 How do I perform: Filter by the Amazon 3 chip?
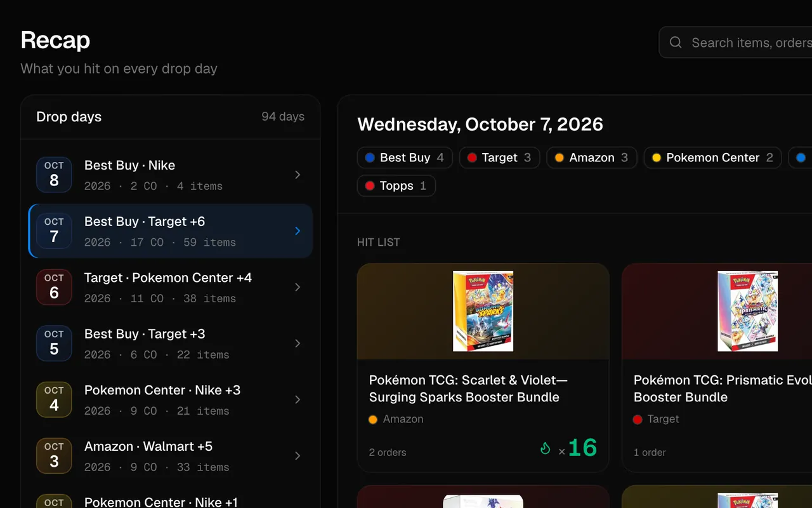591,157
